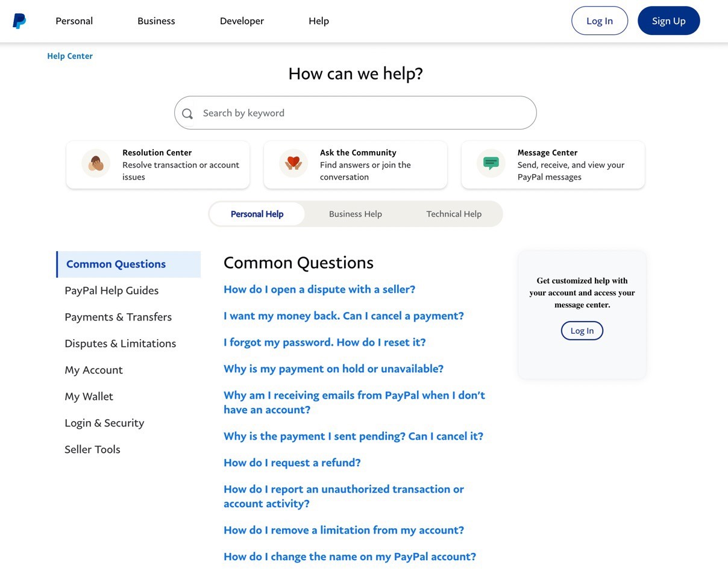This screenshot has height=577, width=728.
Task: Open the Help menu in the top bar
Action: [x=318, y=20]
